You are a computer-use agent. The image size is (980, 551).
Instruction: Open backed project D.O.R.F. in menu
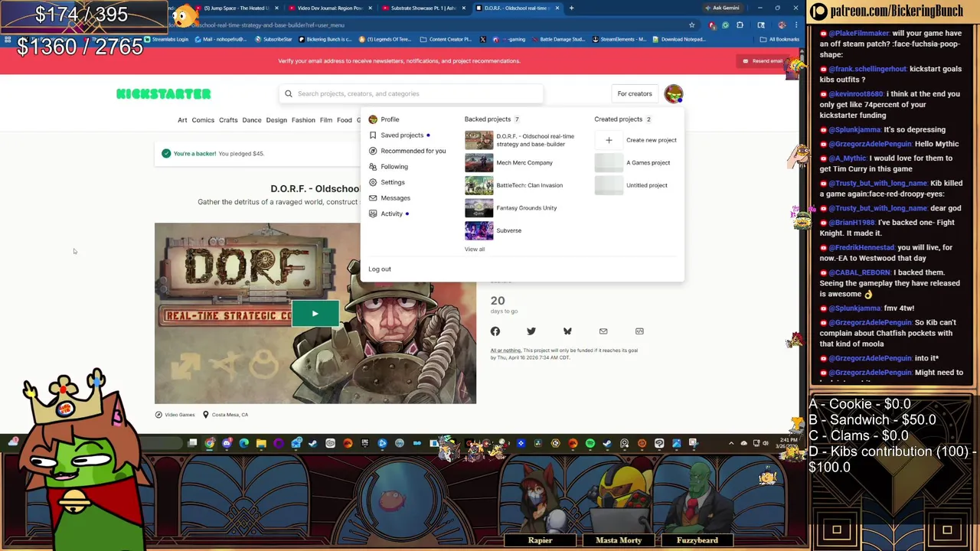coord(521,140)
